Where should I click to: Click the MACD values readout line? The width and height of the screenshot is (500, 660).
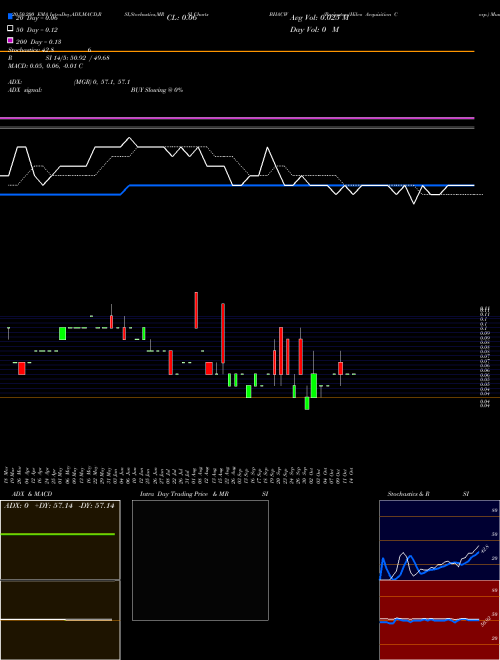(x=45, y=66)
